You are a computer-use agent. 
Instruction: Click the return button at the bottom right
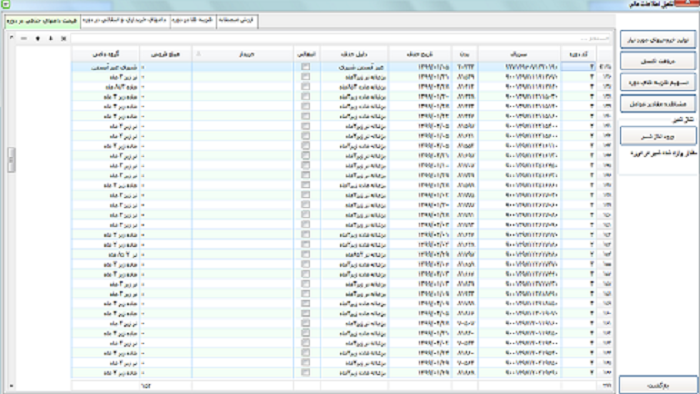click(x=658, y=385)
